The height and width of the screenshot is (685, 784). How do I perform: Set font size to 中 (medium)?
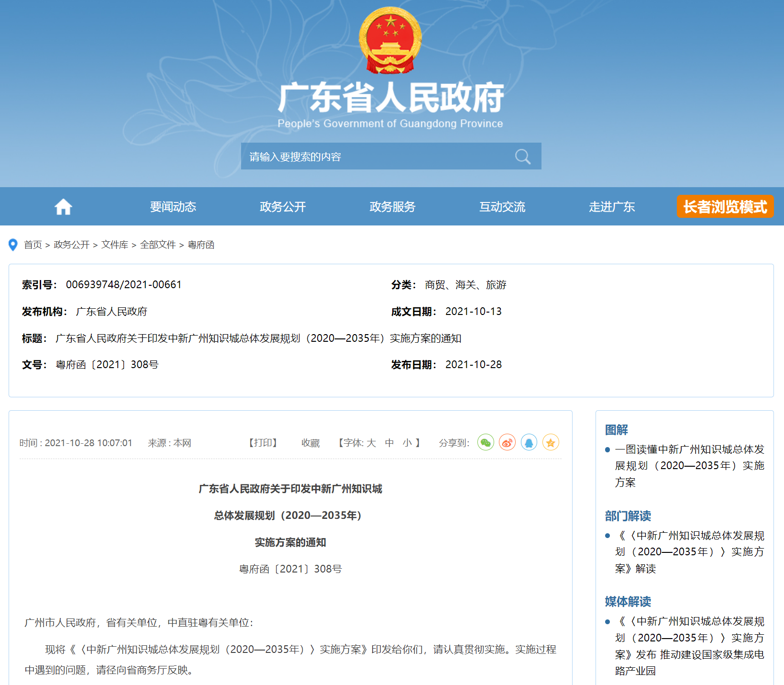click(389, 443)
